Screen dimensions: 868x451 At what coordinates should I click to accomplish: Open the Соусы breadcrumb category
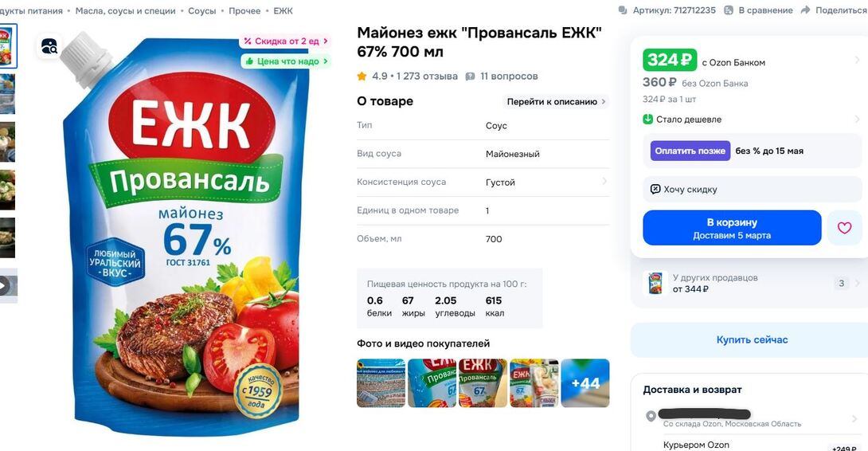[x=202, y=10]
